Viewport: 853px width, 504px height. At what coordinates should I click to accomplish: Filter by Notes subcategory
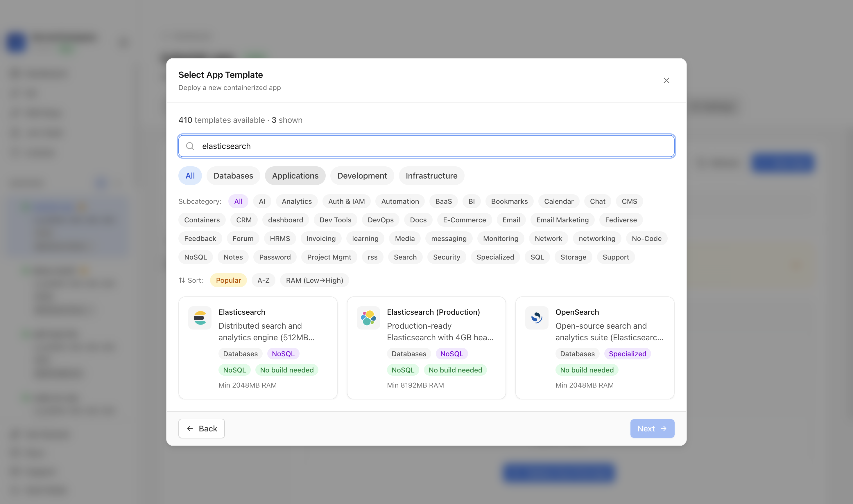tap(233, 257)
